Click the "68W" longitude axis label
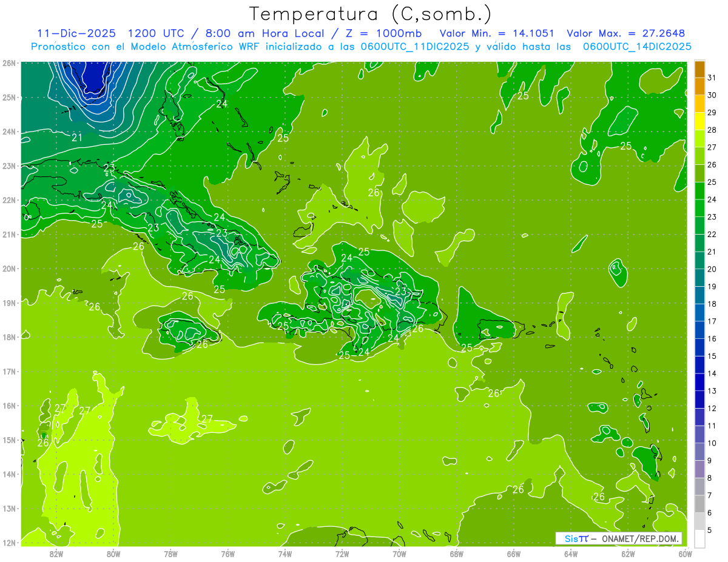 pos(457,554)
